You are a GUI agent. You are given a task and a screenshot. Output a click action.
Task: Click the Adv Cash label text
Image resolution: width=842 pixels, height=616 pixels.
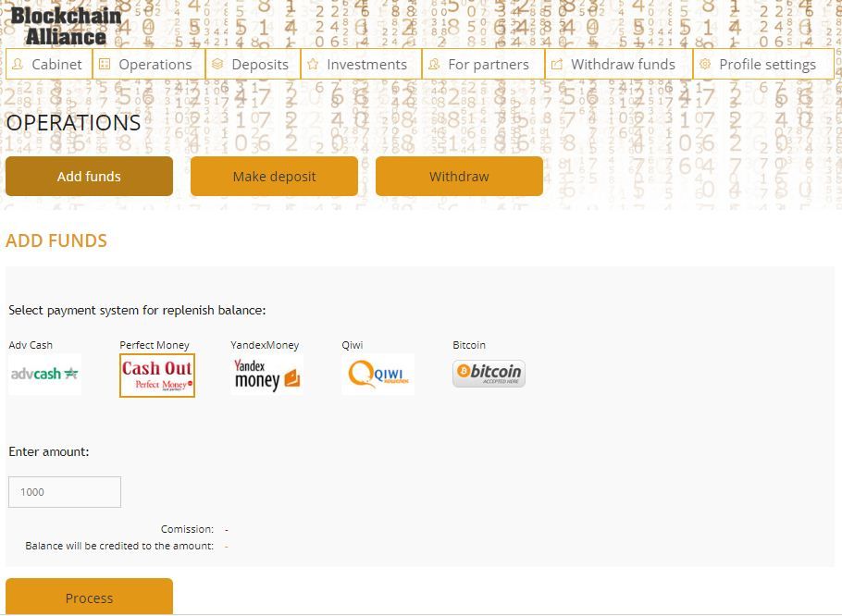(31, 345)
